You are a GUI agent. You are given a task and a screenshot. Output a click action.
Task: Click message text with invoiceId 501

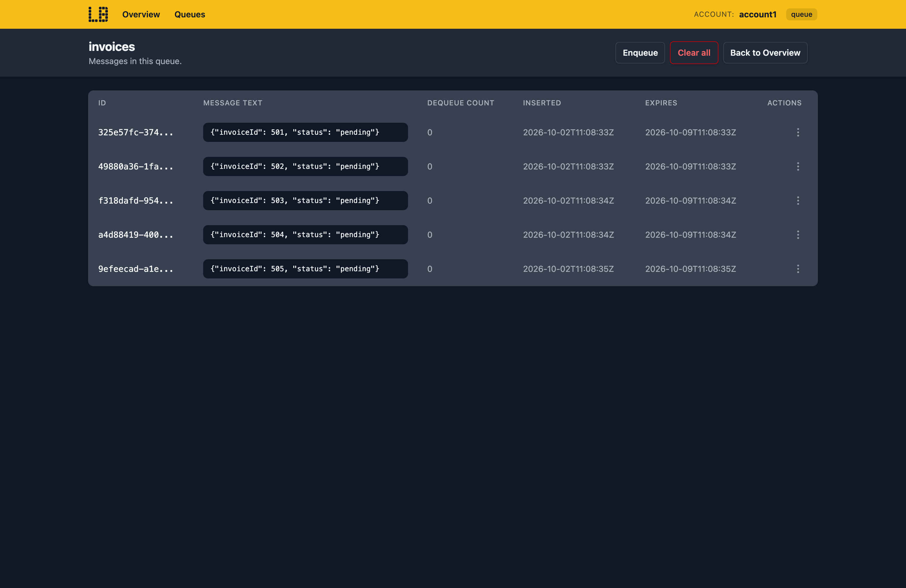click(x=305, y=132)
